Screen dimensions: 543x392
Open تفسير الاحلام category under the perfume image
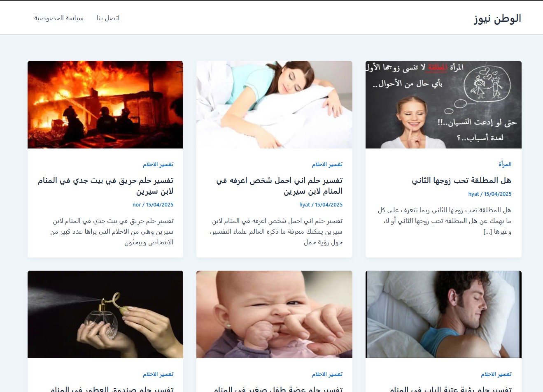point(158,374)
